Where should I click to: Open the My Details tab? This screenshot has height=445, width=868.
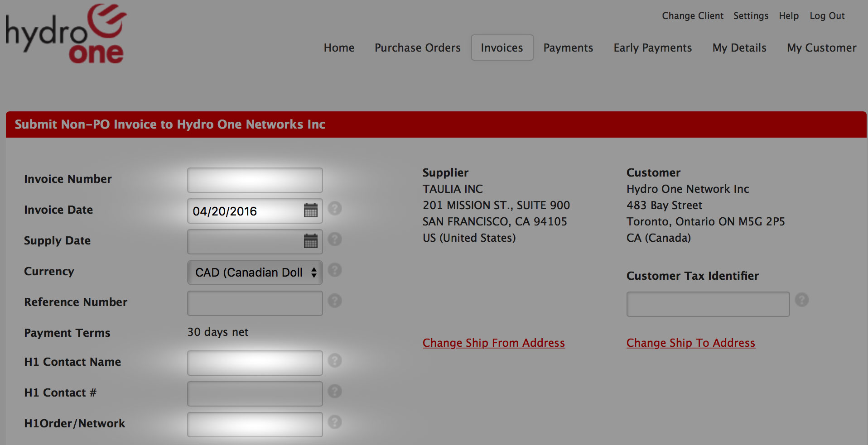(739, 48)
